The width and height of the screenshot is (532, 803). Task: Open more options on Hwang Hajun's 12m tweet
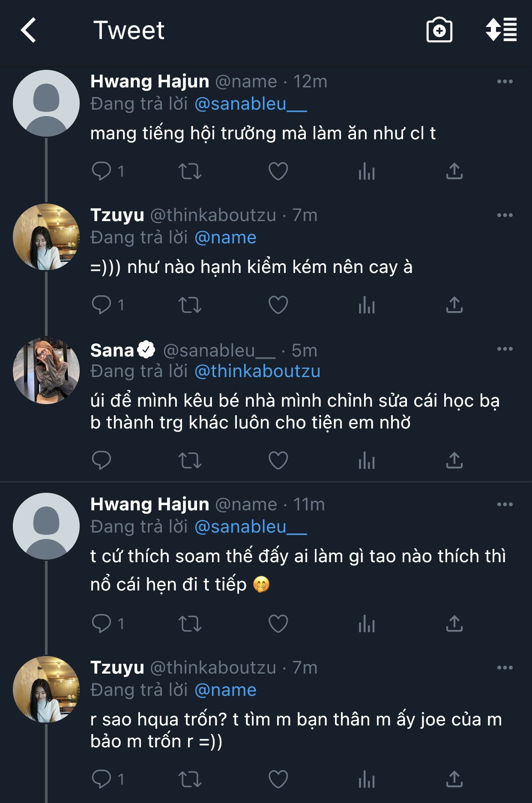(505, 81)
